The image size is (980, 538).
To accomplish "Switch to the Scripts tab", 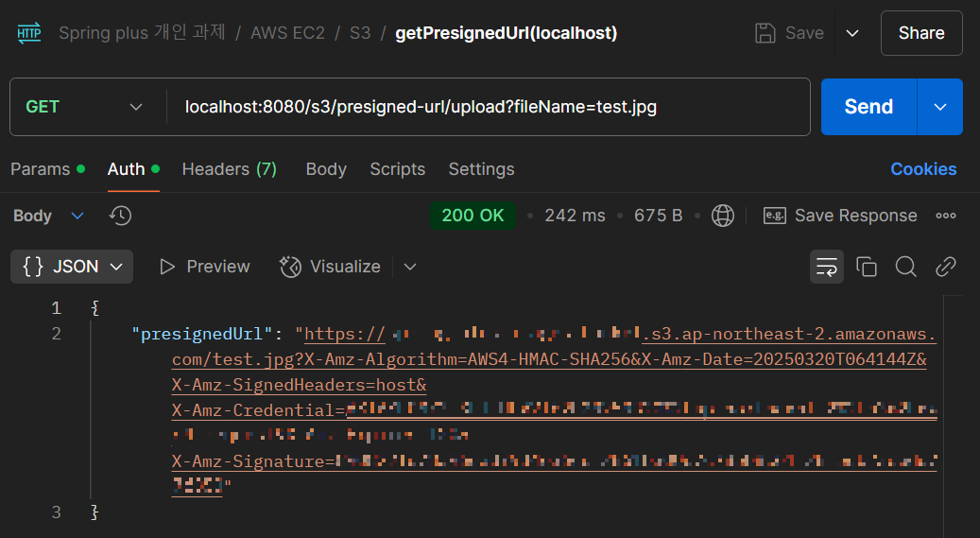I will pyautogui.click(x=398, y=169).
